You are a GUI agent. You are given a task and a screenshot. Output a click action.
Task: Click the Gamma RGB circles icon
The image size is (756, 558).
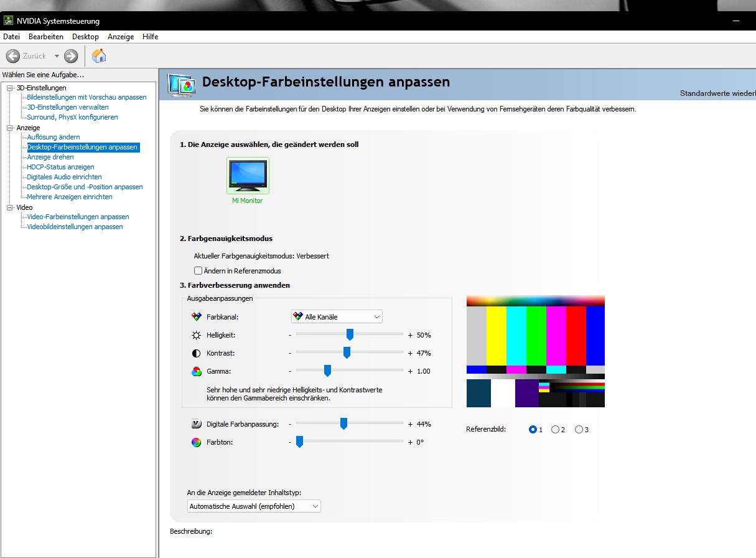(197, 371)
